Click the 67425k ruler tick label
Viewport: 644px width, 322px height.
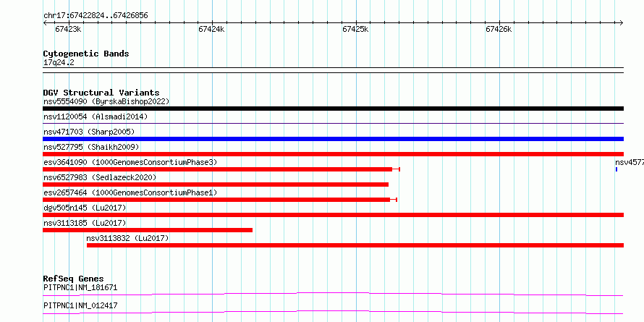point(355,29)
